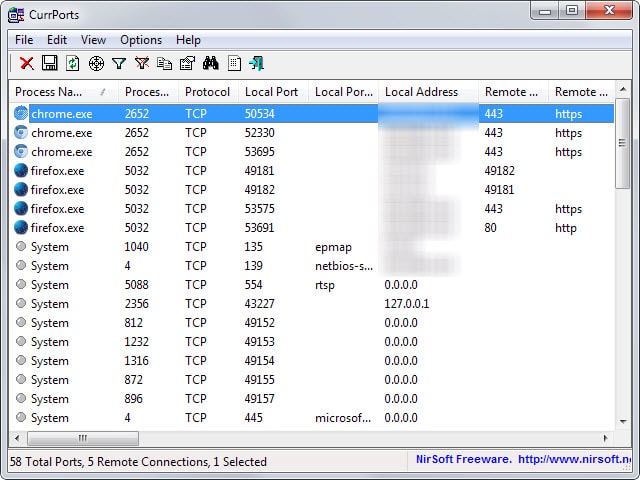Viewport: 640px width, 480px height.
Task: Click the crosshair target toolbar icon
Action: click(x=96, y=64)
